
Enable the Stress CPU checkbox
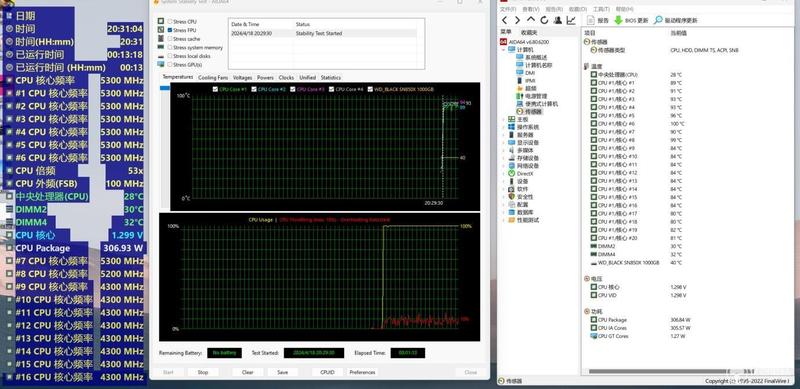point(169,21)
